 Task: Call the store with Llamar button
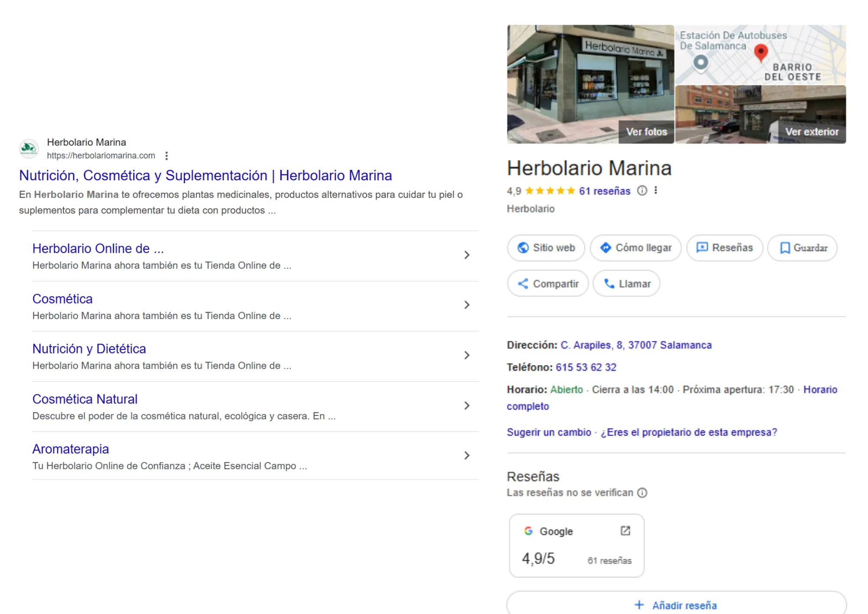point(626,284)
